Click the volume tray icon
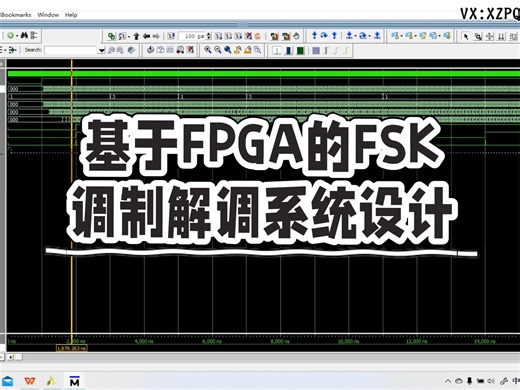The height and width of the screenshot is (390, 520). pyautogui.click(x=491, y=381)
